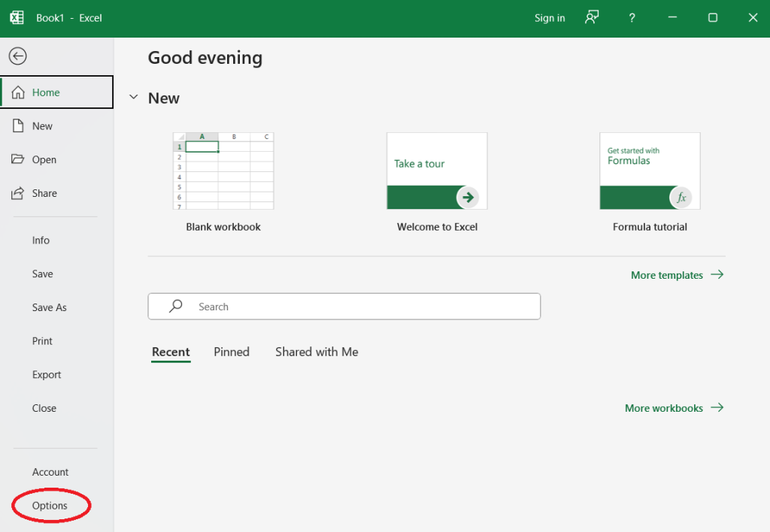Click the magnifier icon in search box
770x532 pixels.
176,307
